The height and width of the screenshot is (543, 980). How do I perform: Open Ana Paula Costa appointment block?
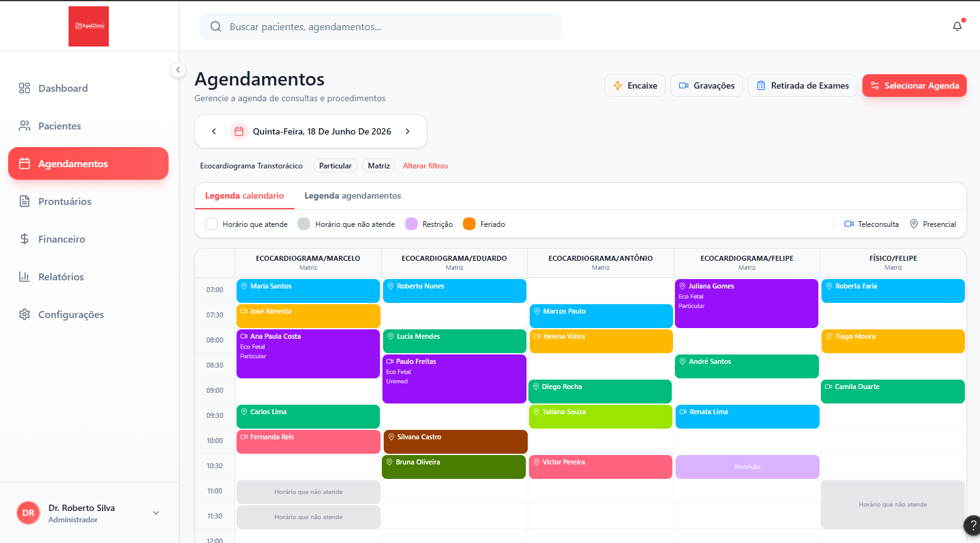coord(308,354)
